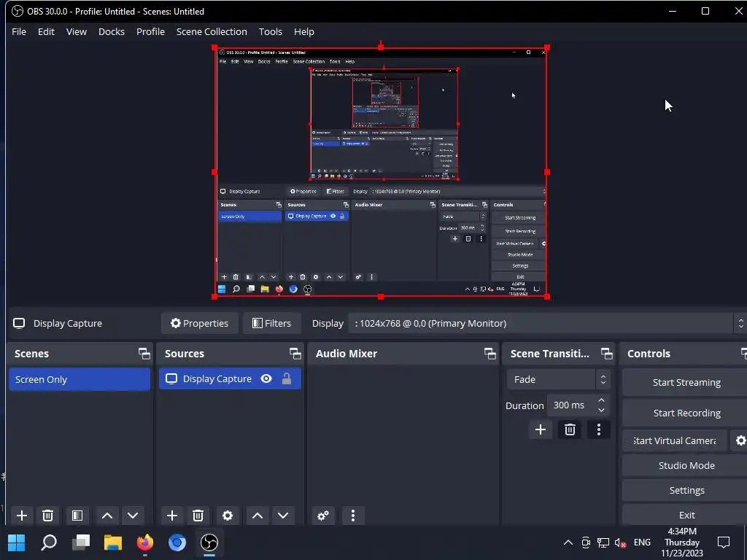The width and height of the screenshot is (747, 560).
Task: Open Windows taskbar search
Action: tap(49, 542)
